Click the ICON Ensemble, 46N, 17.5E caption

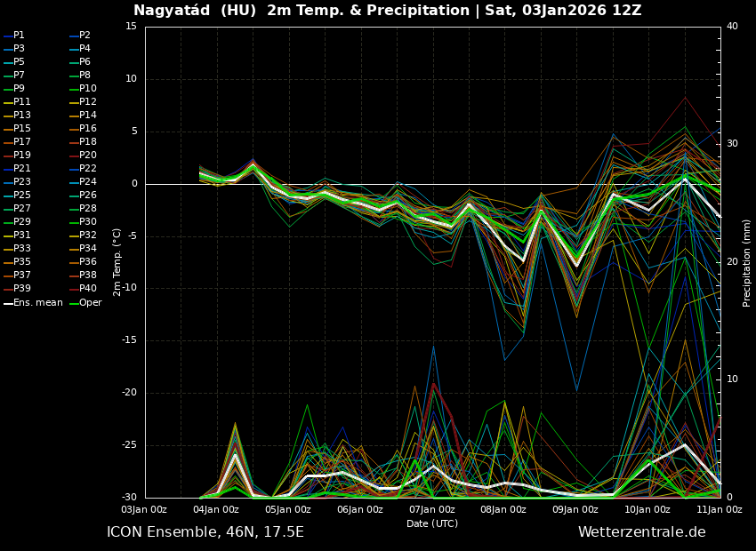point(205,532)
